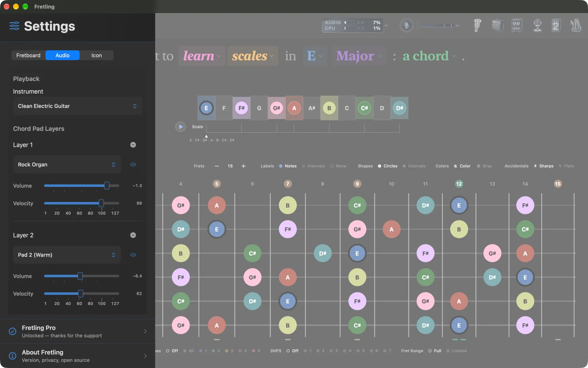The height and width of the screenshot is (368, 588).
Task: Open the metronome tool
Action: [576, 25]
